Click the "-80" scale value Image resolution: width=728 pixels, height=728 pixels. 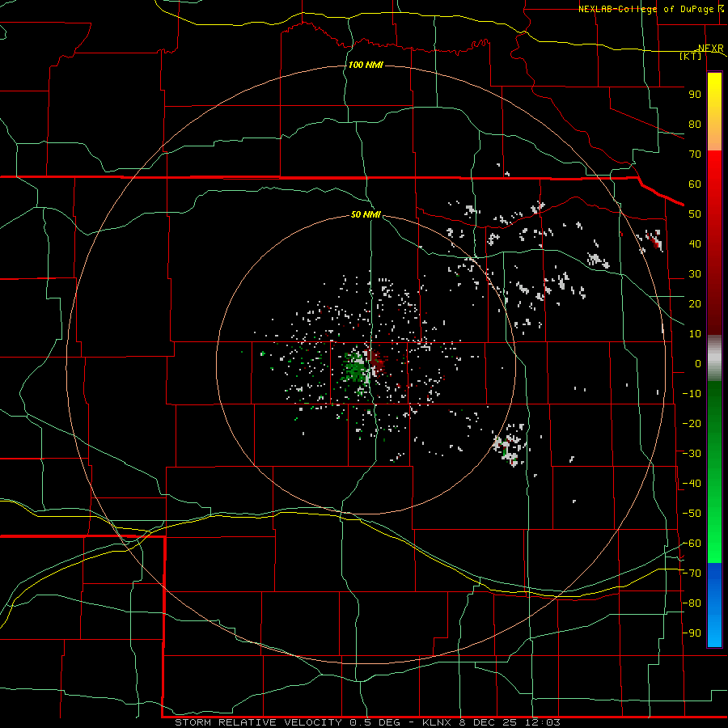[x=692, y=603]
